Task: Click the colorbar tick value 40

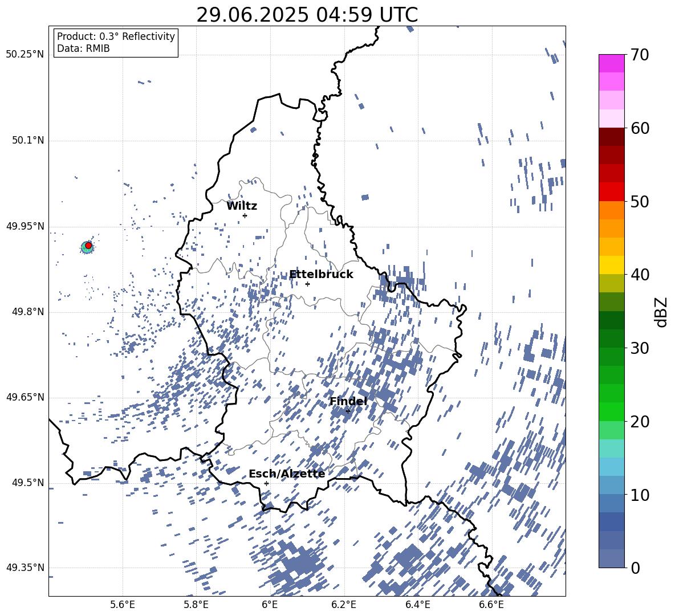Action: pos(640,275)
